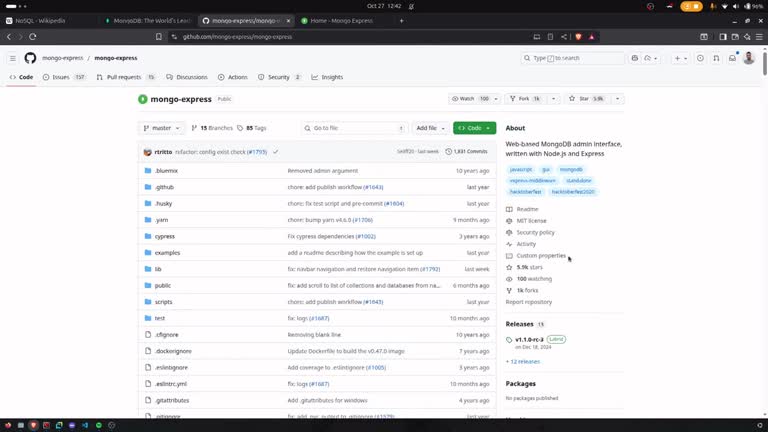This screenshot has width=768, height=432.
Task: Expand the Fork options dropdown arrow
Action: click(x=553, y=99)
